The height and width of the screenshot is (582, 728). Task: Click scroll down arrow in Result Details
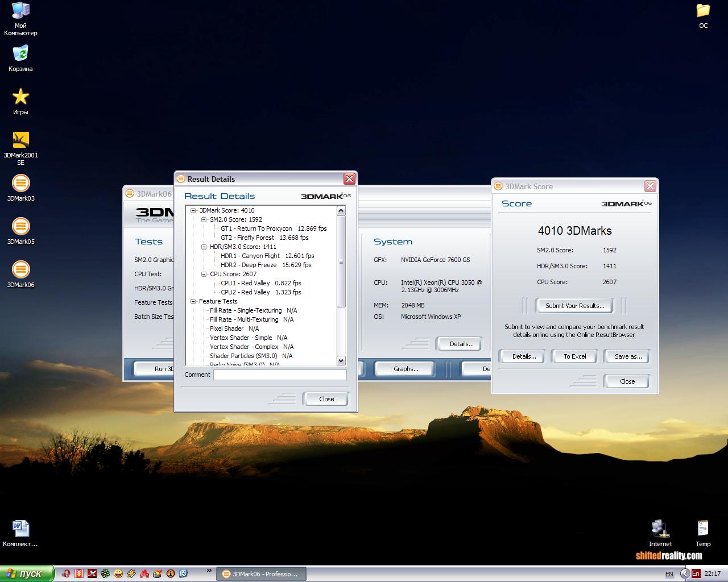(x=341, y=360)
